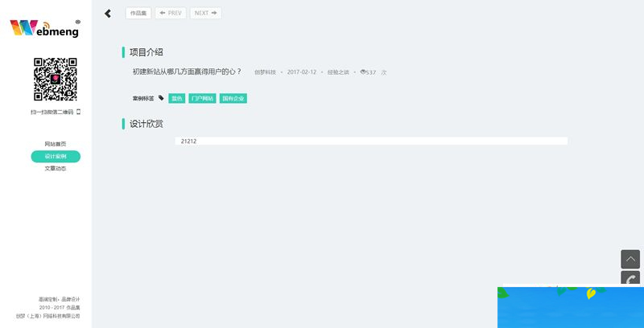Image resolution: width=644 pixels, height=328 pixels.
Task: Click the phone contact floating button
Action: [x=630, y=279]
